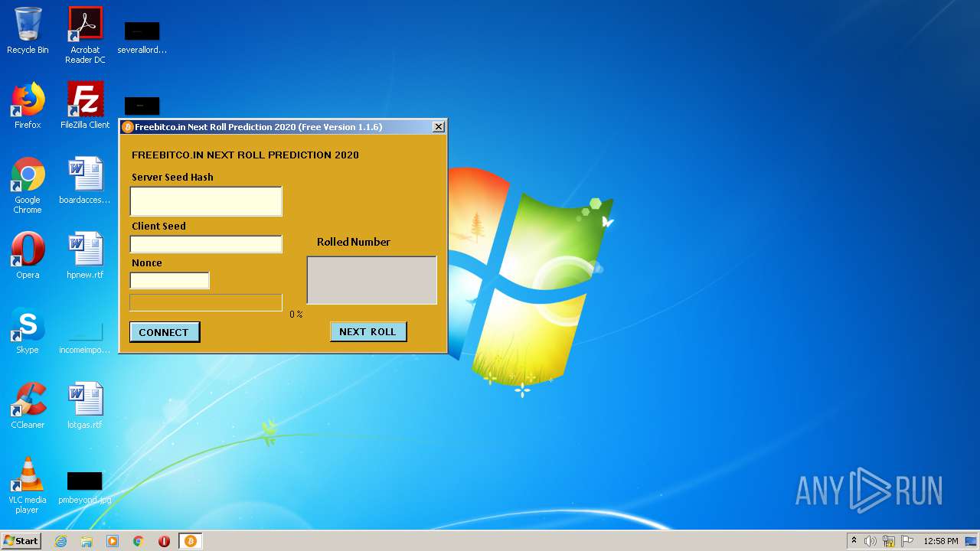Click the 'Rolled Number' label

[354, 242]
